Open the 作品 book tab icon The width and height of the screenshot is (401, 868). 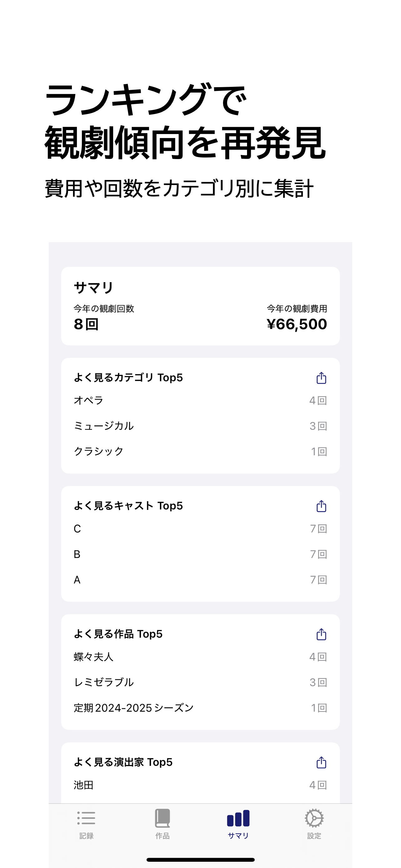tap(162, 818)
